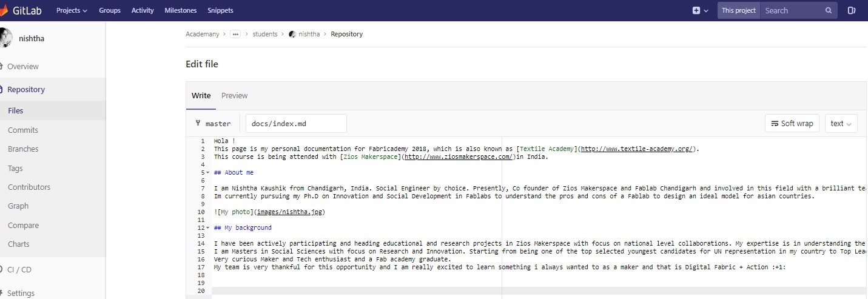Image resolution: width=868 pixels, height=299 pixels.
Task: Click the search magnifier icon
Action: [829, 10]
